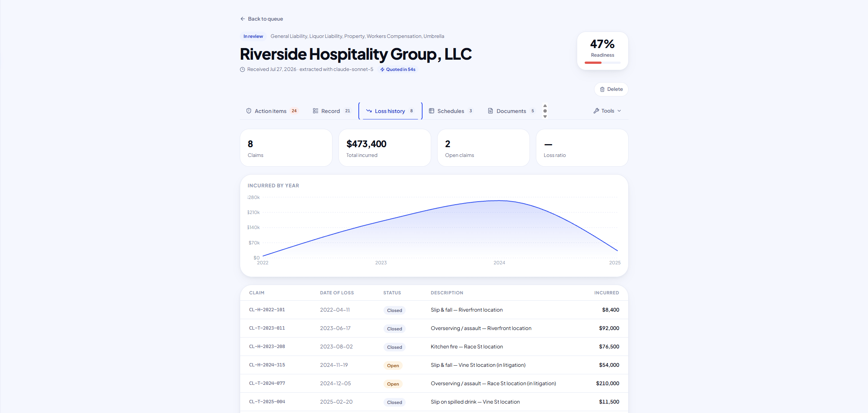Click the Slip & fall — Riverfront location description
868x413 pixels.
467,310
